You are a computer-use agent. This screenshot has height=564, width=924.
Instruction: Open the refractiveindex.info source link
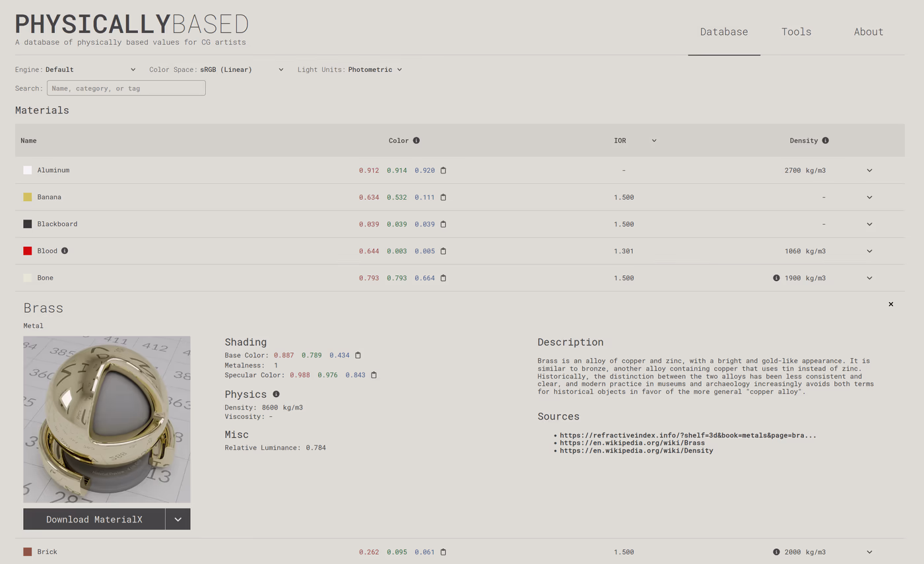pyautogui.click(x=688, y=435)
